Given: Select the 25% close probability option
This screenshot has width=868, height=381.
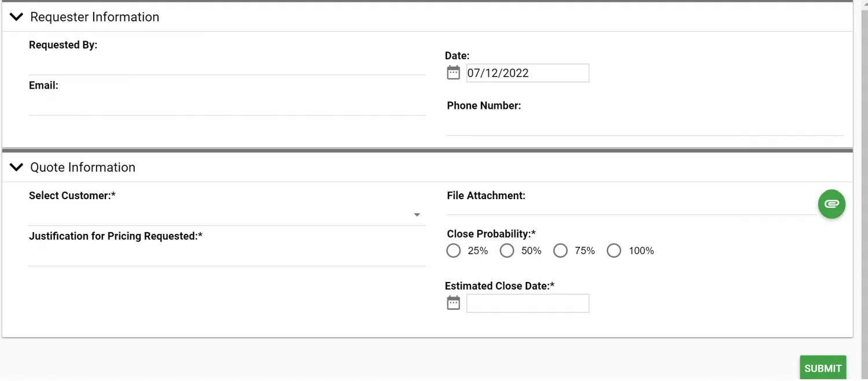Looking at the screenshot, I should 454,251.
